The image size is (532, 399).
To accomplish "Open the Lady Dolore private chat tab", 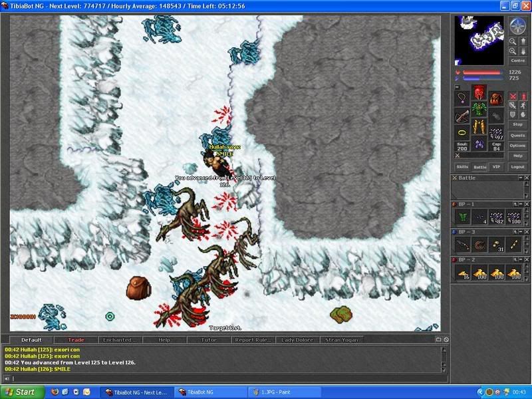I will 297,340.
